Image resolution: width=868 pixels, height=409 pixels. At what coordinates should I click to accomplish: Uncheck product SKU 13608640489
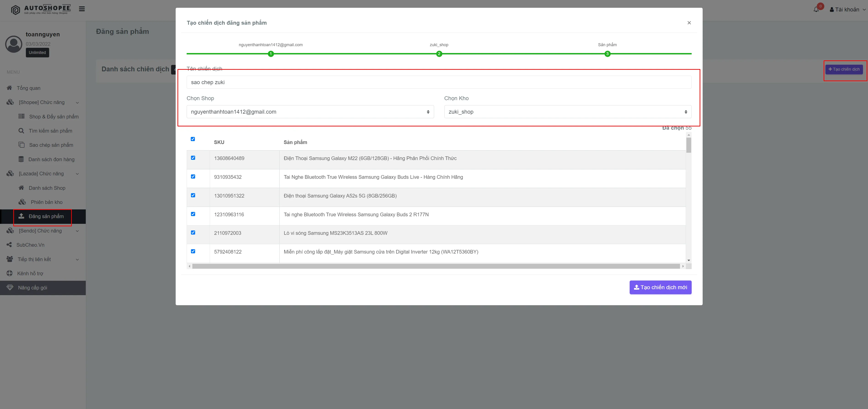point(193,158)
